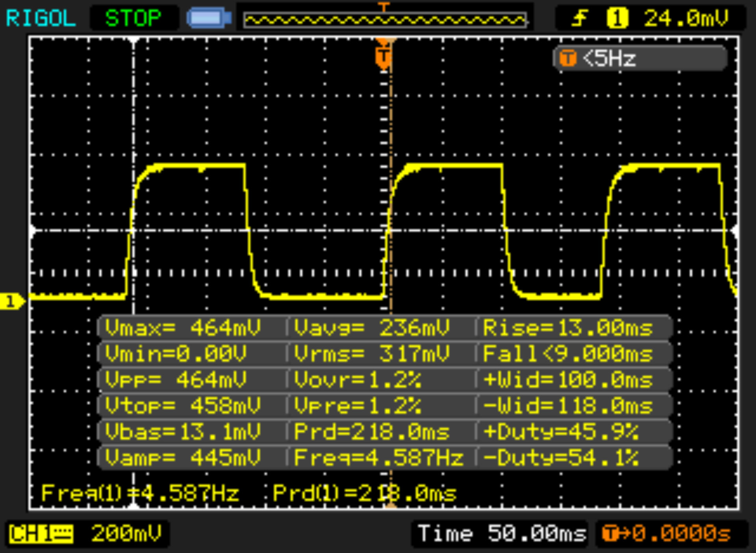The width and height of the screenshot is (756, 553).
Task: Click the blue USB storage icon
Action: [209, 18]
